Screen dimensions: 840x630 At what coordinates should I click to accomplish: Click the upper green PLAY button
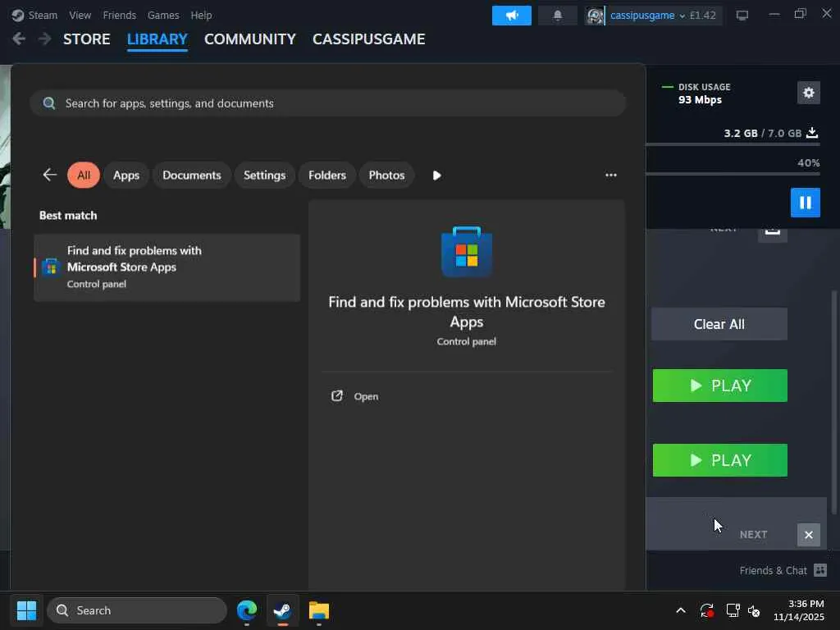tap(719, 386)
